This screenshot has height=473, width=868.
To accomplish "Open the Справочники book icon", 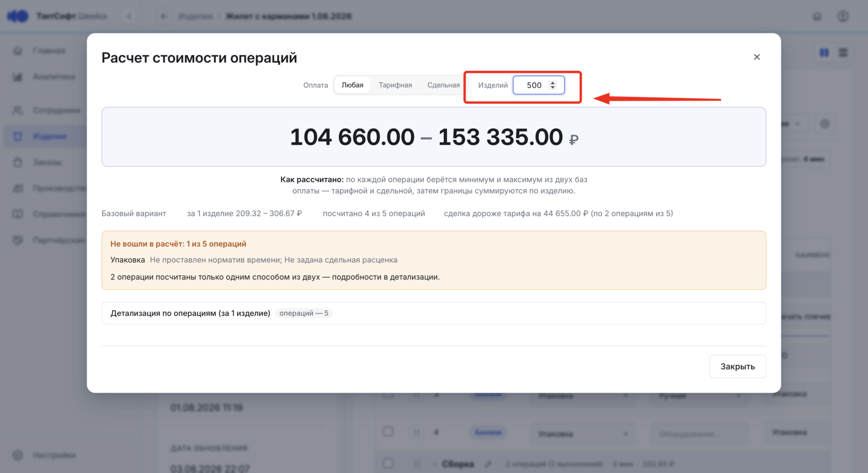I will point(18,214).
